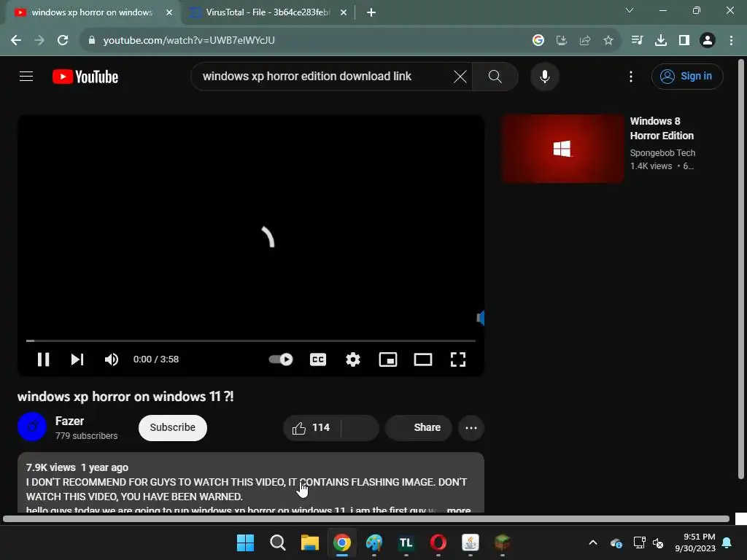
Task: Reload the page
Action: tap(63, 40)
